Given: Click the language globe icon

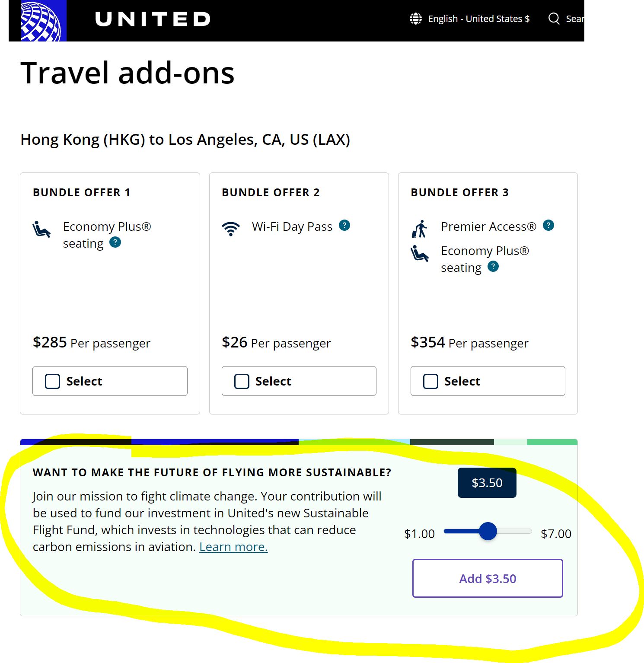Looking at the screenshot, I should (416, 19).
